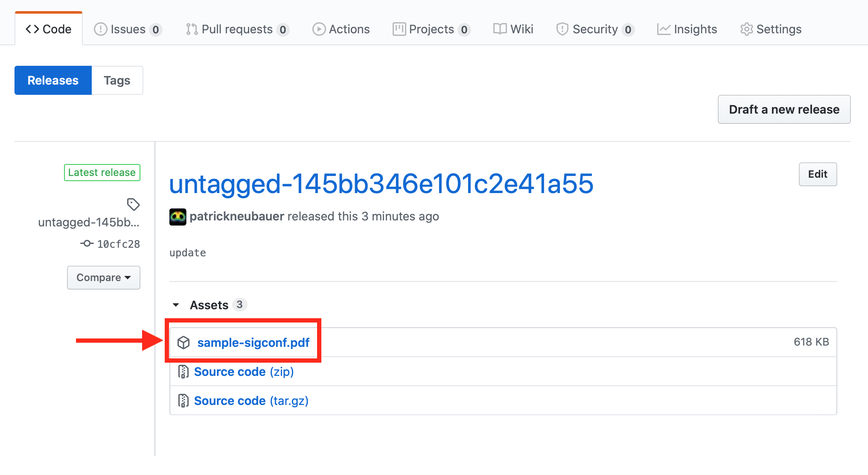This screenshot has width=868, height=475.
Task: Open commit 10cfc28 link
Action: coord(118,244)
